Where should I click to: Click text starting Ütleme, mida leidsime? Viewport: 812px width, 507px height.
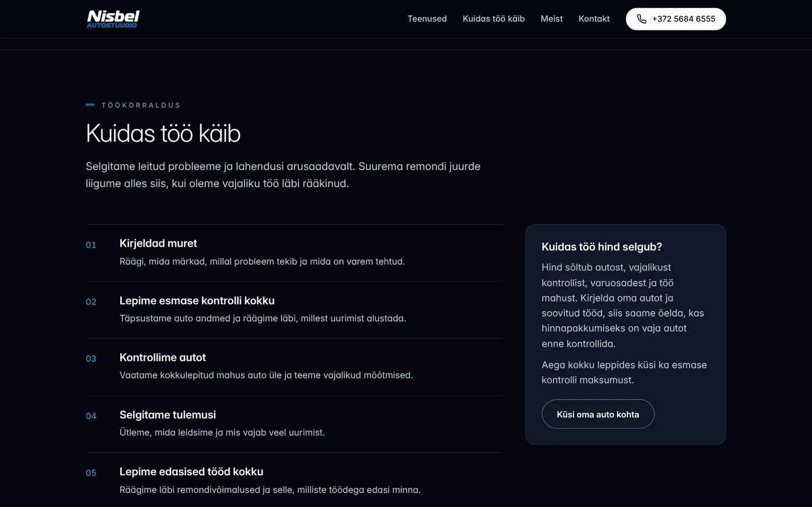222,432
